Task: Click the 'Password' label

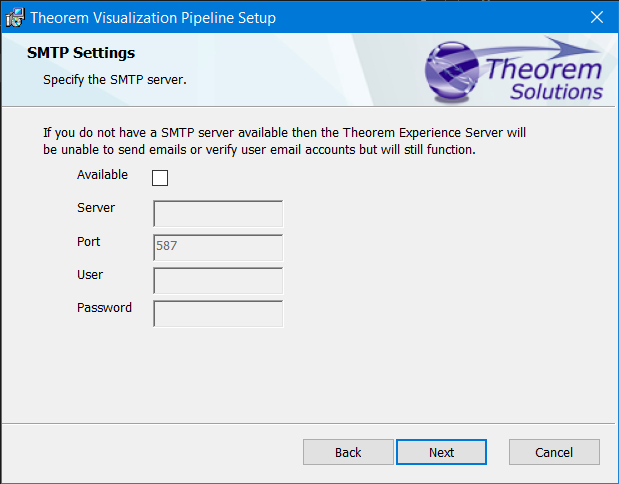Action: (104, 307)
